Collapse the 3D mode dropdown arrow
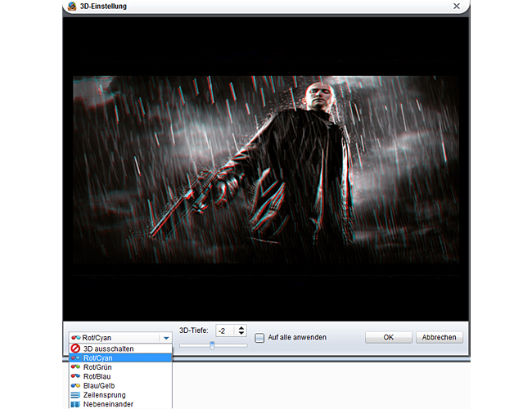The height and width of the screenshot is (409, 532). (166, 338)
